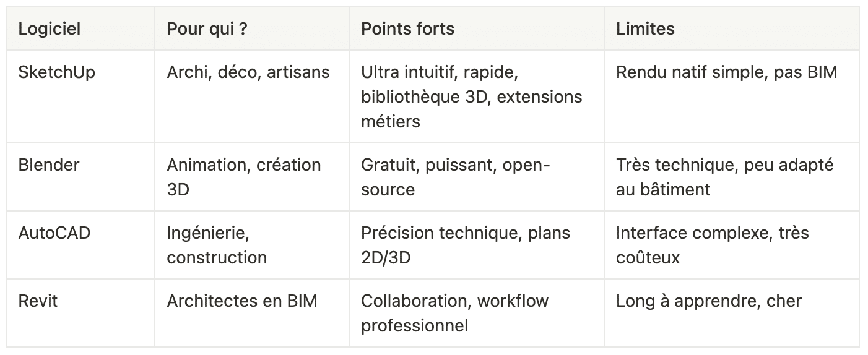
Task: Click "Archi, déco, artisans" cell
Action: pyautogui.click(x=251, y=96)
